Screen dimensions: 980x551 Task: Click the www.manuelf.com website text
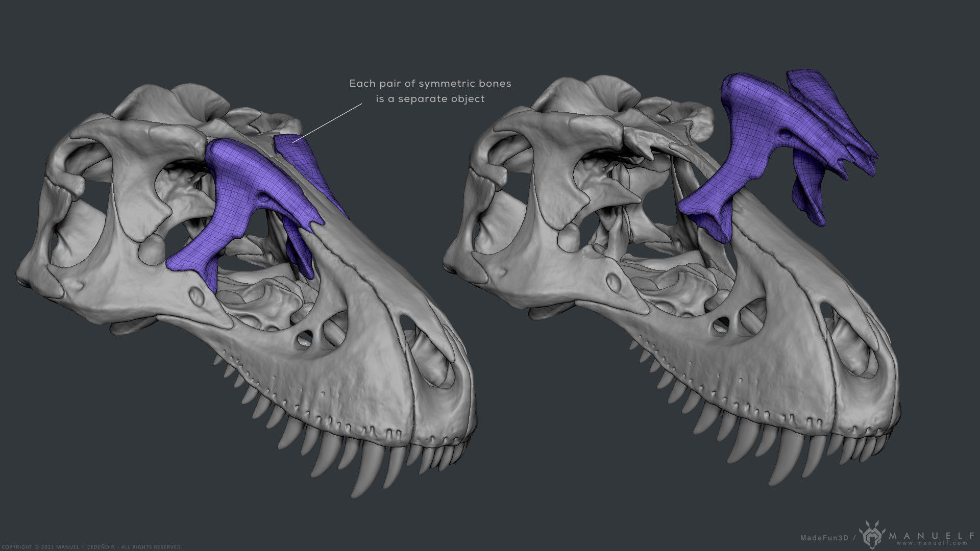(x=932, y=543)
